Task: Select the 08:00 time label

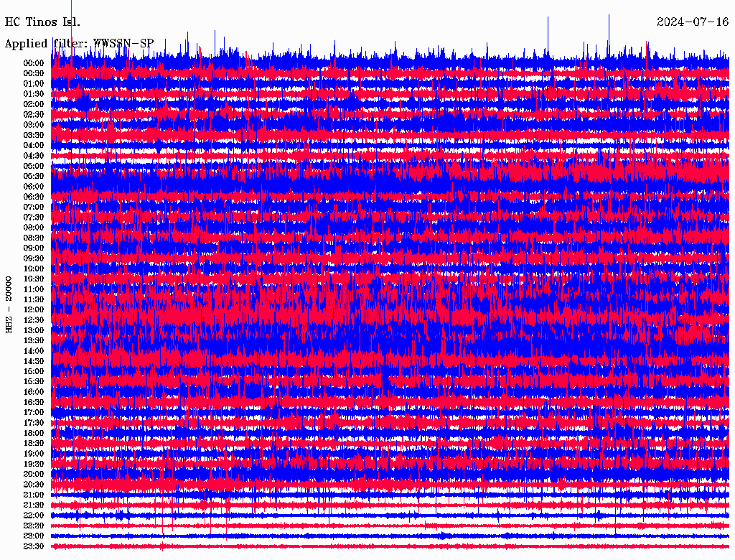Action: [x=34, y=228]
